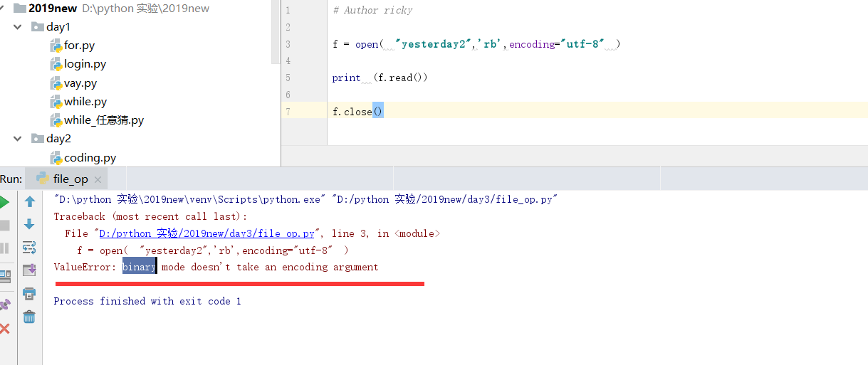
Task: Close the file_op run tab
Action: [x=98, y=179]
